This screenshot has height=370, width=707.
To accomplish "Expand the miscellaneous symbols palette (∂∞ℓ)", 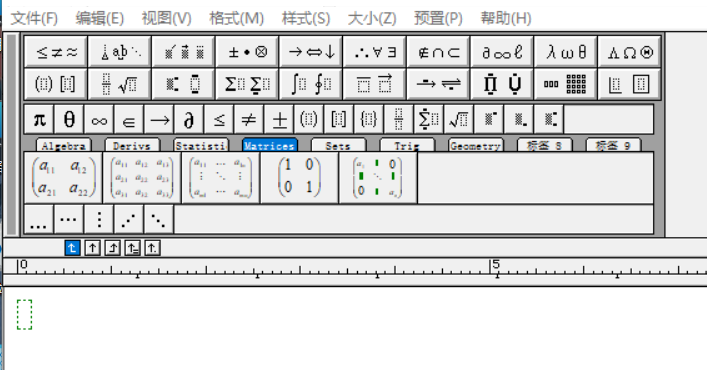I will click(x=502, y=52).
